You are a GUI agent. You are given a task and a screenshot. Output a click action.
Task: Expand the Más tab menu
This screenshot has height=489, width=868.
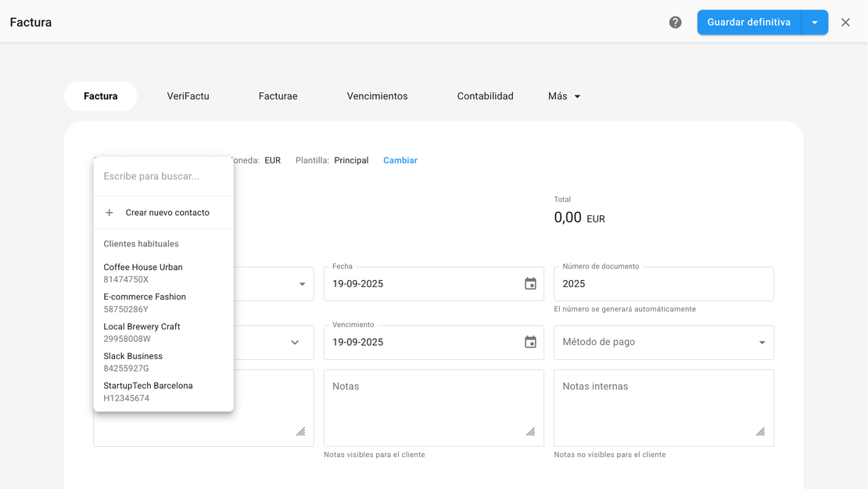pyautogui.click(x=565, y=96)
